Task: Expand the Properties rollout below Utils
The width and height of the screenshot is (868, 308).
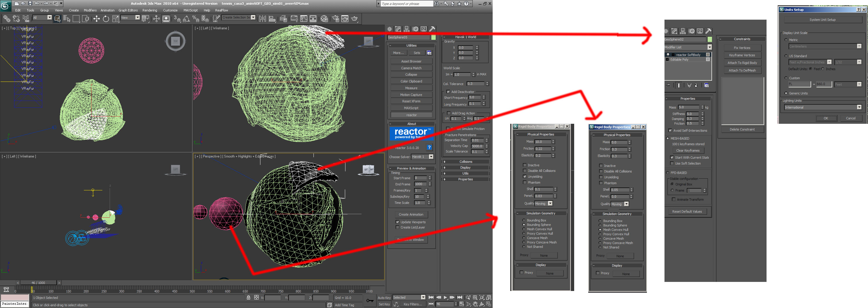Action: click(x=466, y=179)
